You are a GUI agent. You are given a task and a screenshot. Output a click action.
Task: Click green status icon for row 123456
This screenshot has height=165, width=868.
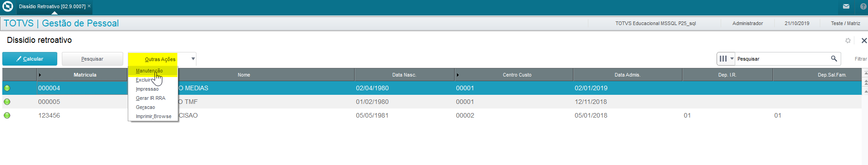tap(7, 115)
